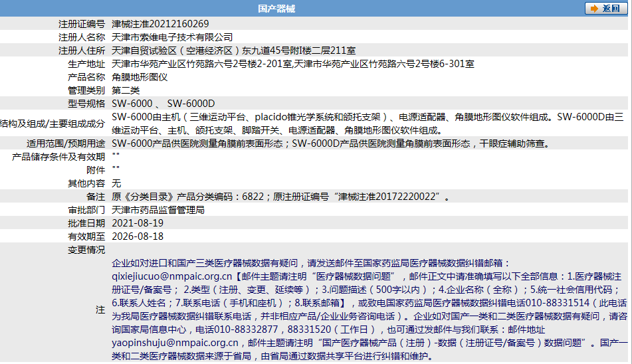Select management class value 第二类
Screen dimensions: 632x364
126,90
